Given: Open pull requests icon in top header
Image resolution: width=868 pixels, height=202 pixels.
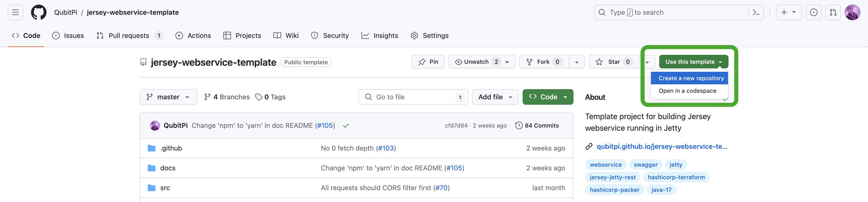Looking at the screenshot, I should [x=833, y=12].
